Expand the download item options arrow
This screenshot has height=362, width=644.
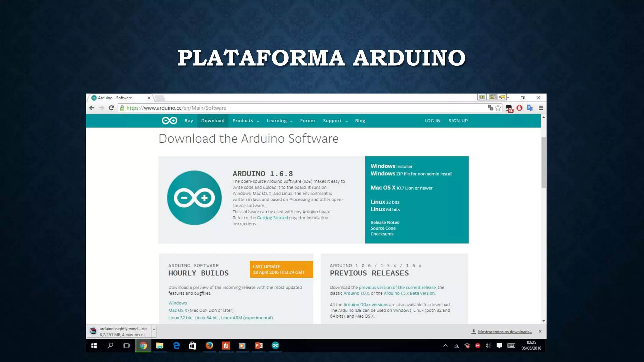[154, 331]
